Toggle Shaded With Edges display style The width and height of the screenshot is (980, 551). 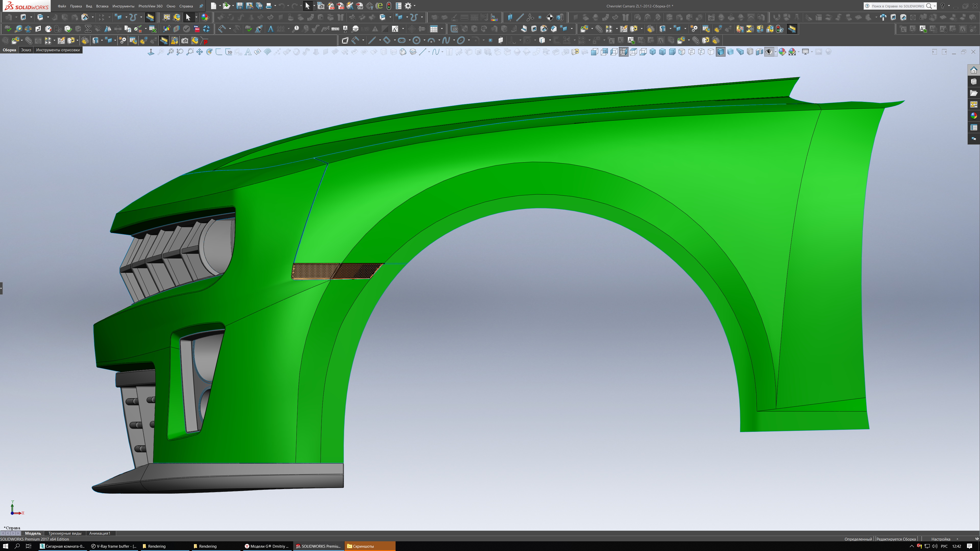pyautogui.click(x=720, y=52)
